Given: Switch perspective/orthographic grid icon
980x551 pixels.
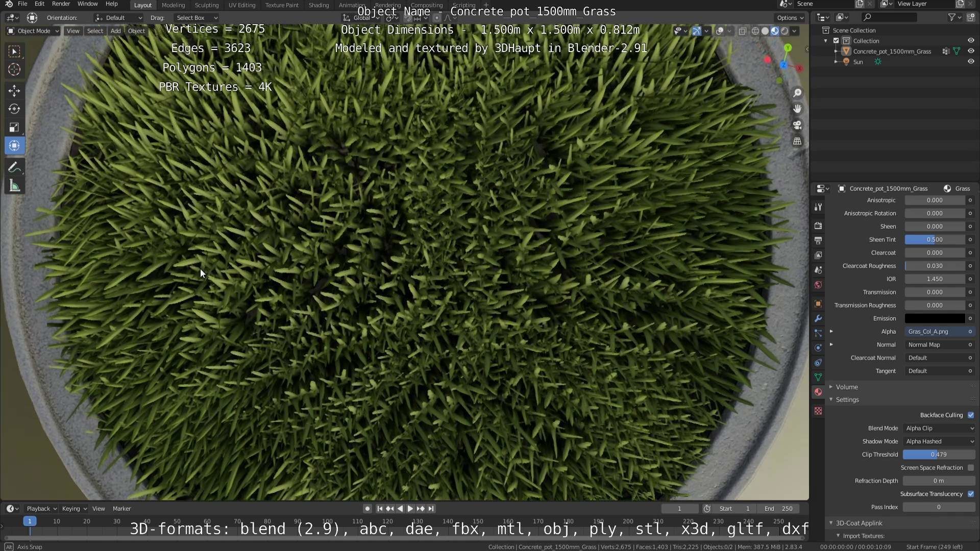Looking at the screenshot, I should pos(797,141).
